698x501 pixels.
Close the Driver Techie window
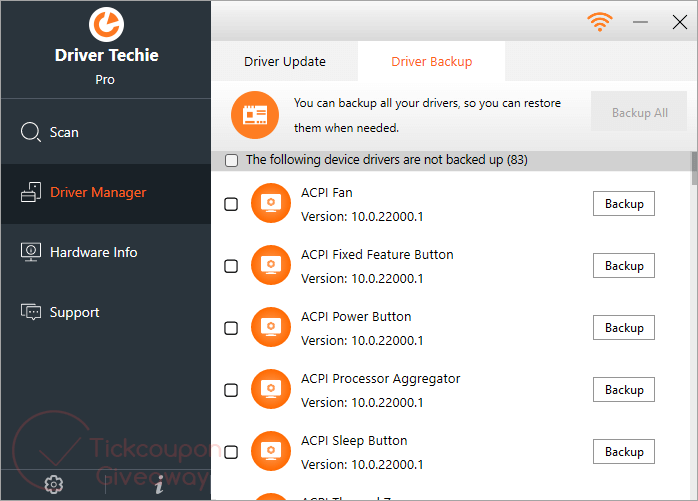tap(680, 22)
